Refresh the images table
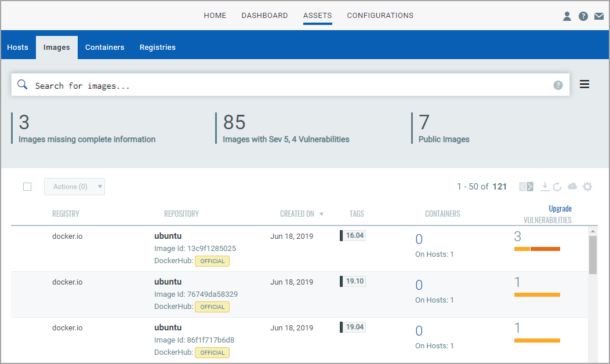This screenshot has height=364, width=610. [557, 187]
